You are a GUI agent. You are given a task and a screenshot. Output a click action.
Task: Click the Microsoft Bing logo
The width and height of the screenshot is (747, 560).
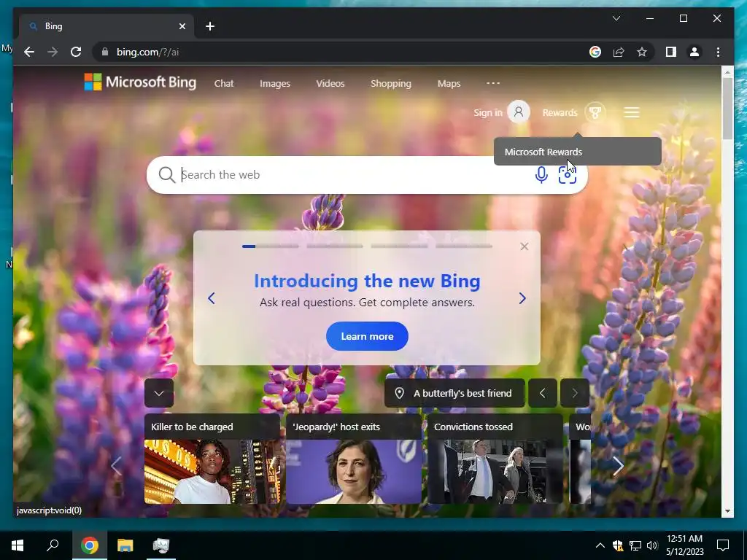pos(140,82)
